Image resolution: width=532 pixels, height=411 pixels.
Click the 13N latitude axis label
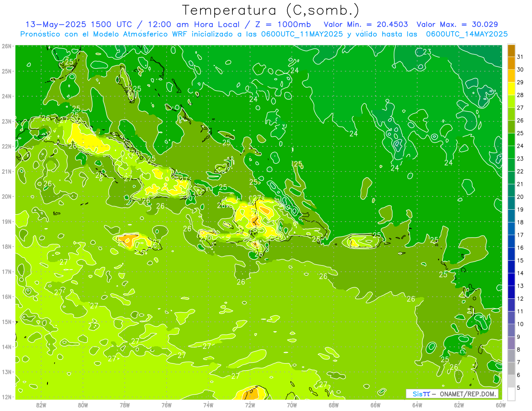pyautogui.click(x=6, y=372)
